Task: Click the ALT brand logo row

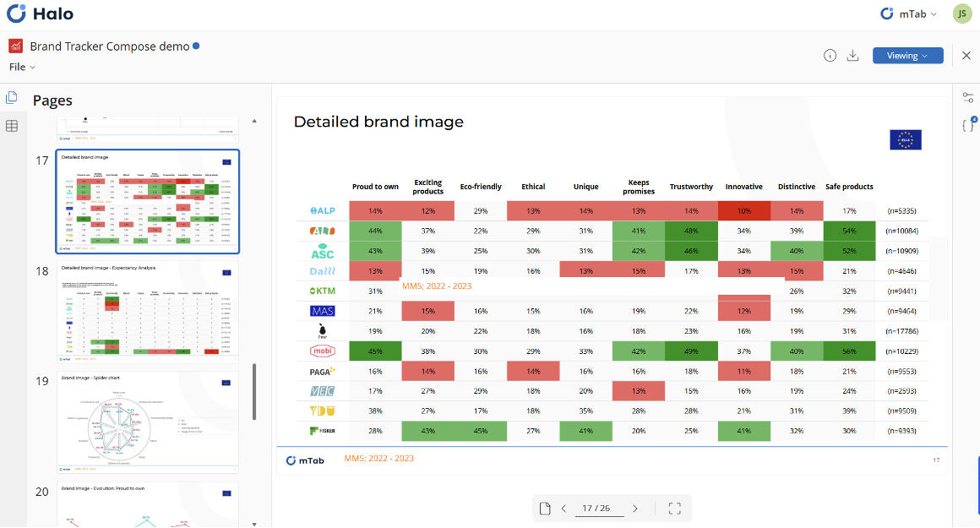Action: (323, 231)
